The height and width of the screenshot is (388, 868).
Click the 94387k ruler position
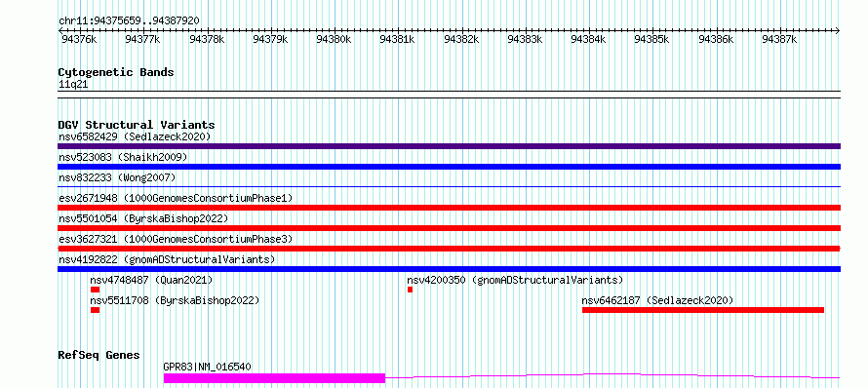click(780, 39)
